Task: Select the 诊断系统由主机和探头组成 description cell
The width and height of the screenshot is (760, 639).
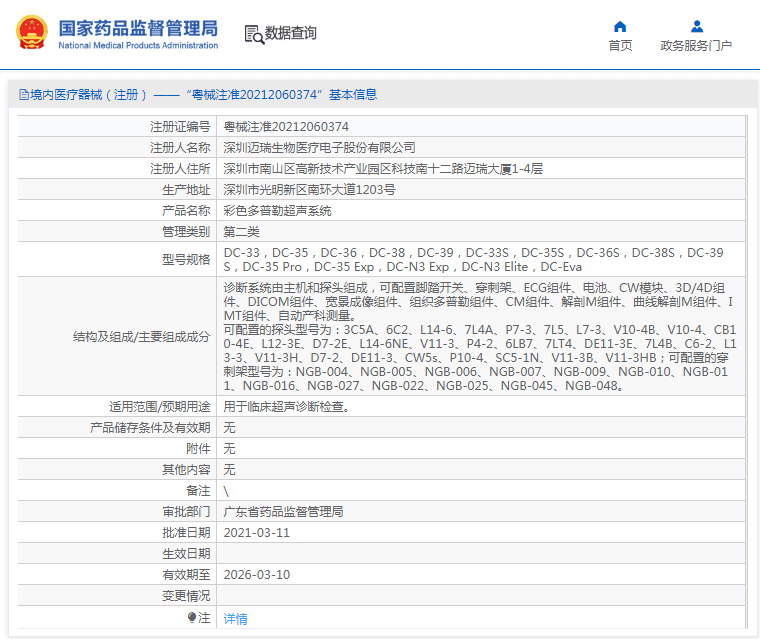Action: (480, 336)
